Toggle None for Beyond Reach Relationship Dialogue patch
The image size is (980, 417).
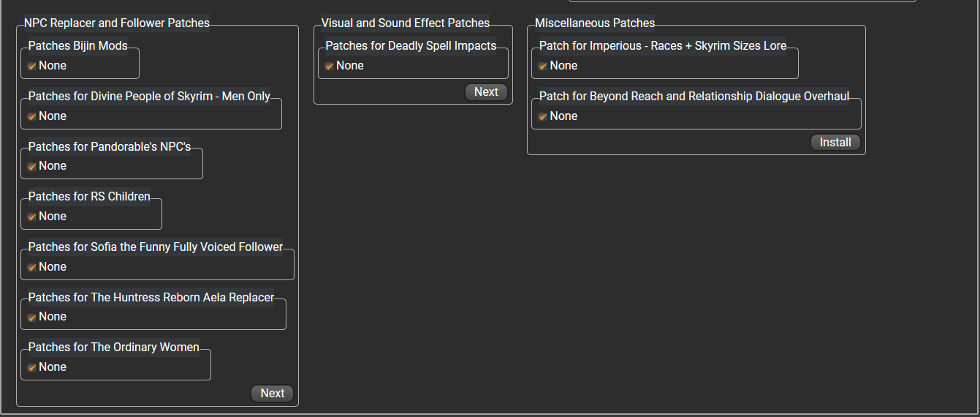pos(543,116)
